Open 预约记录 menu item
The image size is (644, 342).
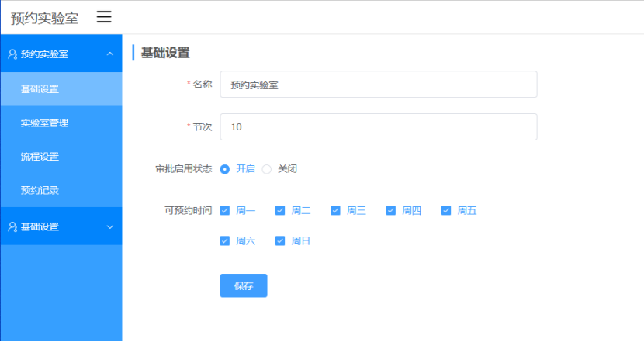(x=61, y=190)
